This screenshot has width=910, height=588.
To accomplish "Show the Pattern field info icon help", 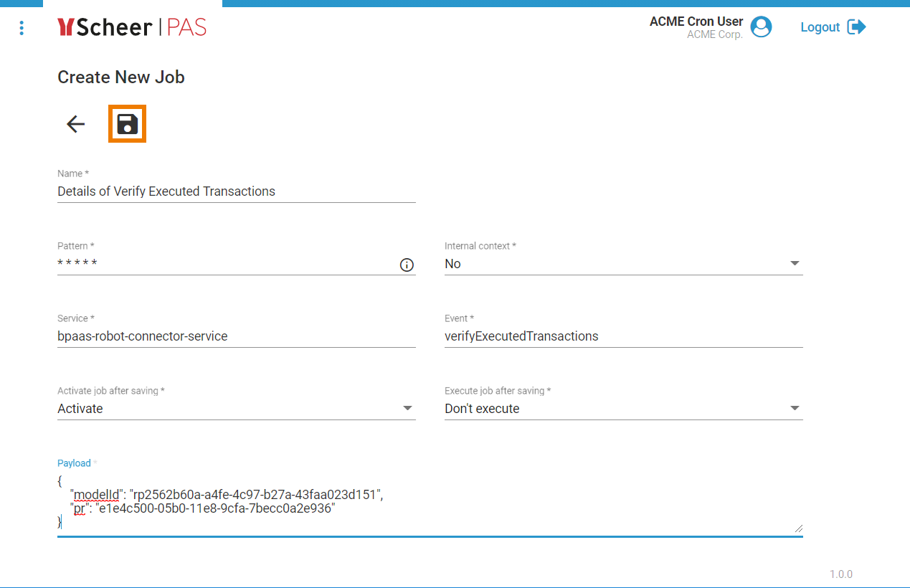I will 407,265.
